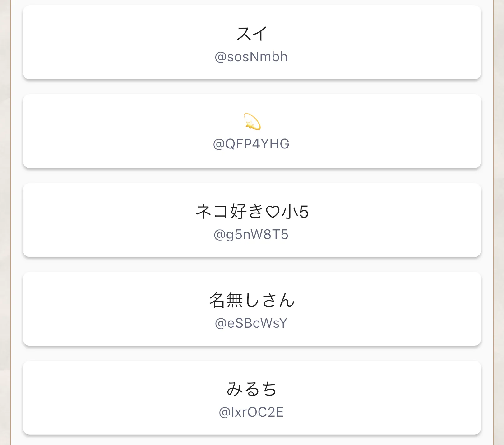The height and width of the screenshot is (445, 504).
Task: Select the display name 名無しさん
Action: pyautogui.click(x=252, y=300)
